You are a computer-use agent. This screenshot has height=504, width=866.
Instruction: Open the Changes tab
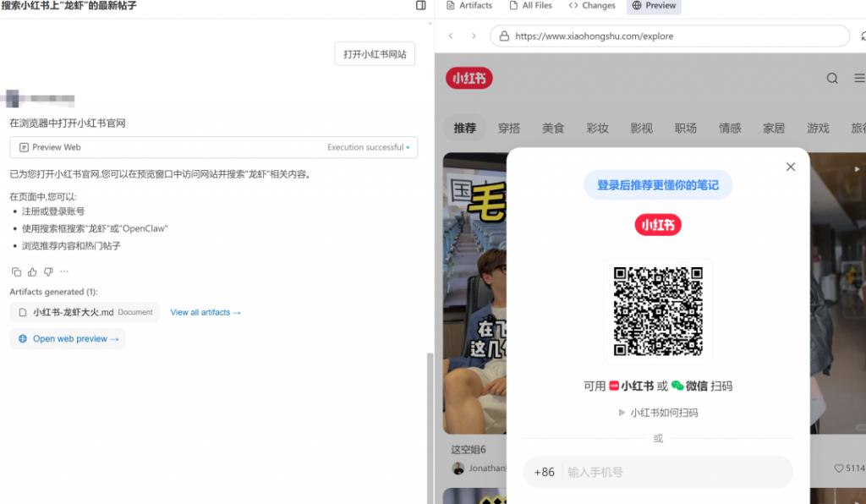tap(592, 6)
